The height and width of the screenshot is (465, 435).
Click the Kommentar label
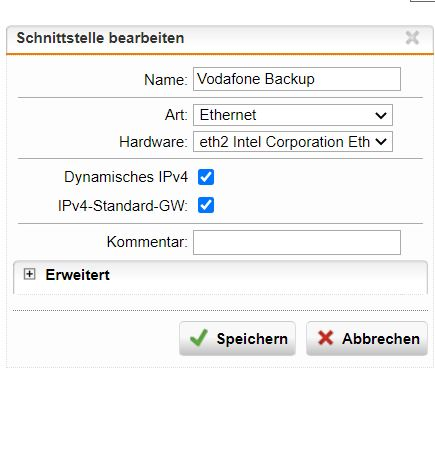click(x=147, y=242)
